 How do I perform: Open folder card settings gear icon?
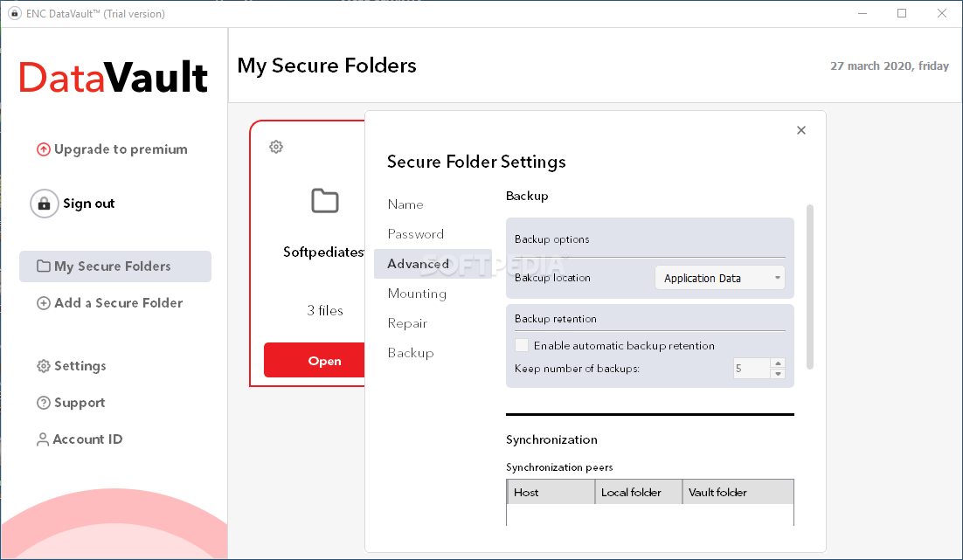pos(276,147)
